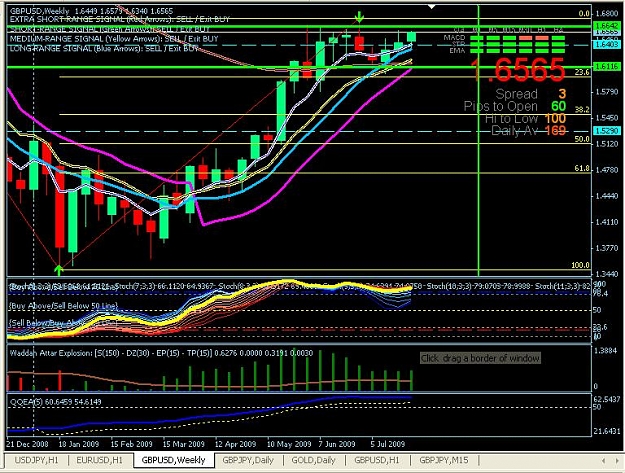Click the 1.3770 price scale value
The width and height of the screenshot is (625, 473).
(x=607, y=248)
